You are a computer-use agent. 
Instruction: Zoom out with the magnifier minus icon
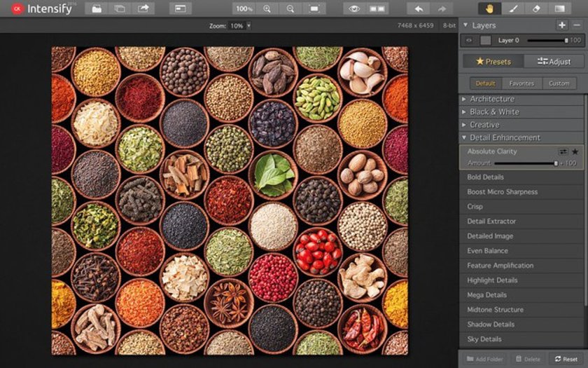point(290,8)
